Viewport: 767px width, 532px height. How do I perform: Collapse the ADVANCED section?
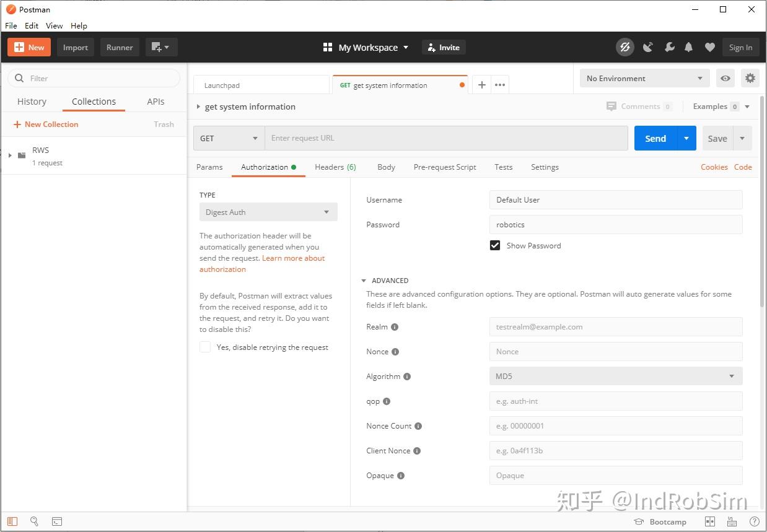coord(364,280)
